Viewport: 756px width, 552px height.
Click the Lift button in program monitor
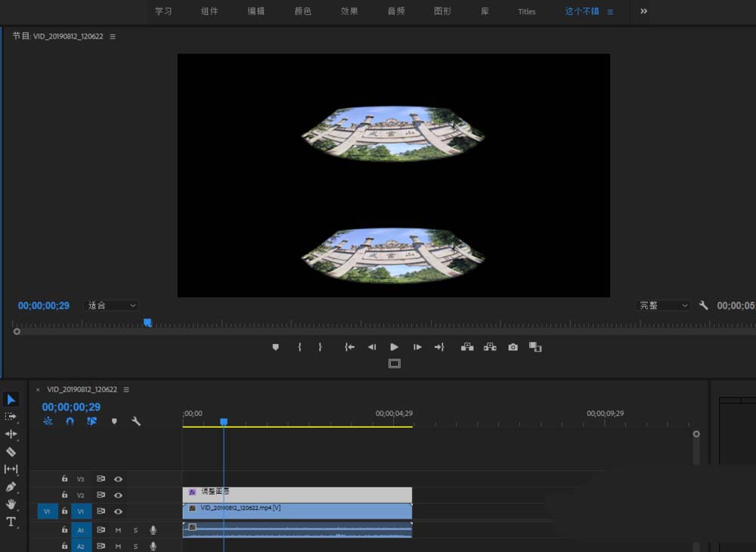pyautogui.click(x=467, y=347)
